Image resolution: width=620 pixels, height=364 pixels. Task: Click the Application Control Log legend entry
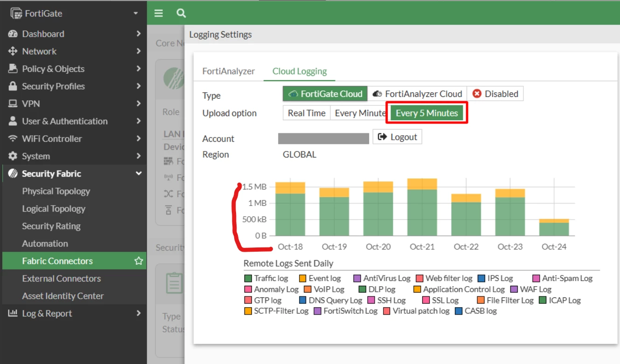point(460,289)
